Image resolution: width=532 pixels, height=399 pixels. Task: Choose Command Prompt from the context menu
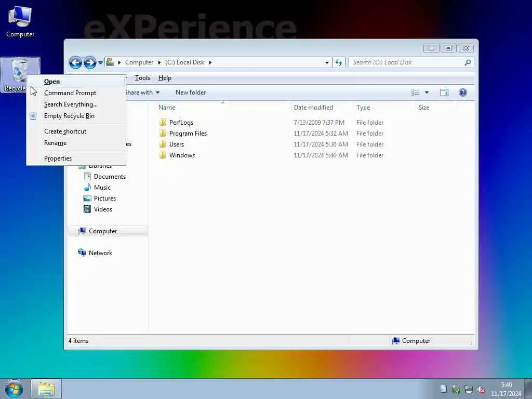(76, 93)
